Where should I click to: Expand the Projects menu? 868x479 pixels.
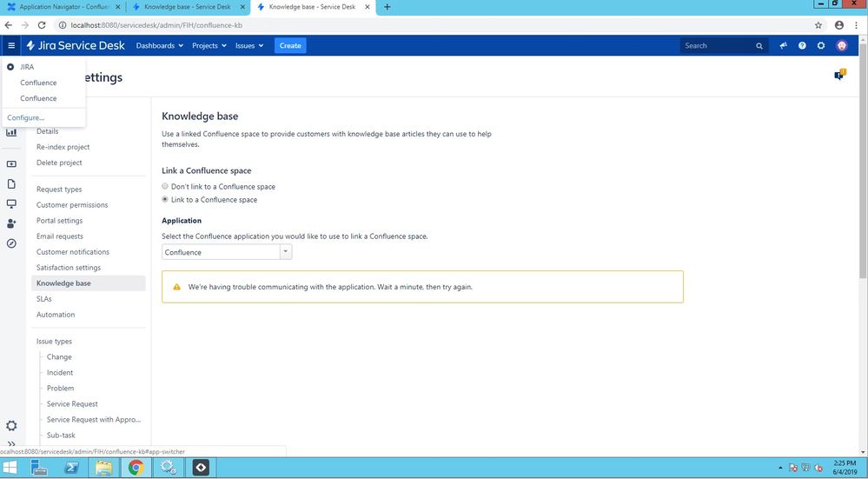click(x=209, y=45)
